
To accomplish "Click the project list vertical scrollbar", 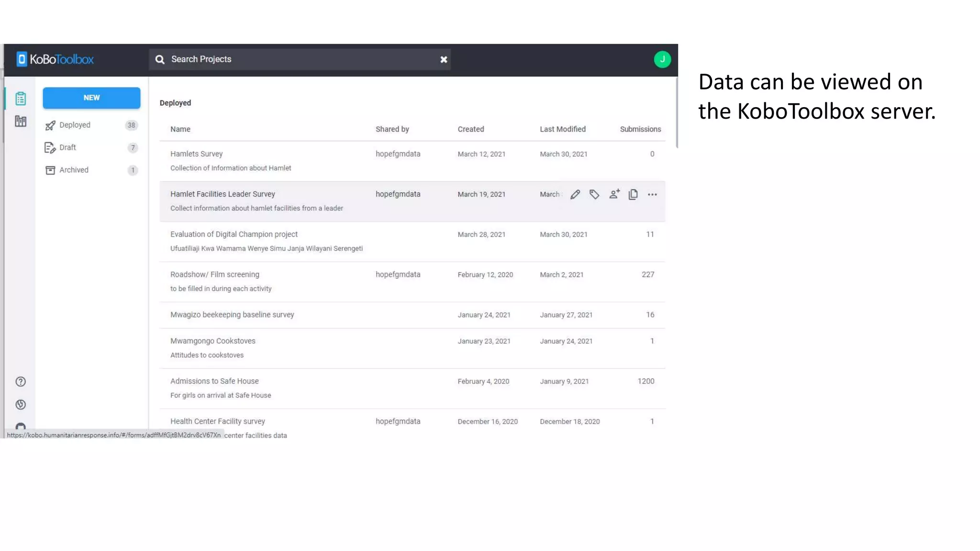I will pyautogui.click(x=677, y=113).
